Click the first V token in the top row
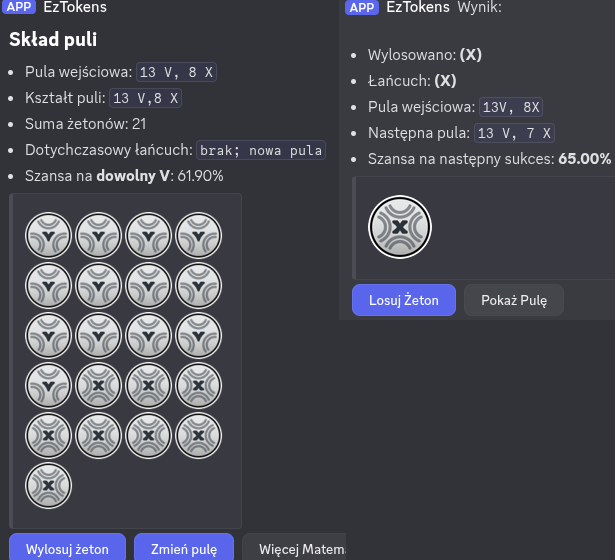The height and width of the screenshot is (560, 615). point(48,236)
